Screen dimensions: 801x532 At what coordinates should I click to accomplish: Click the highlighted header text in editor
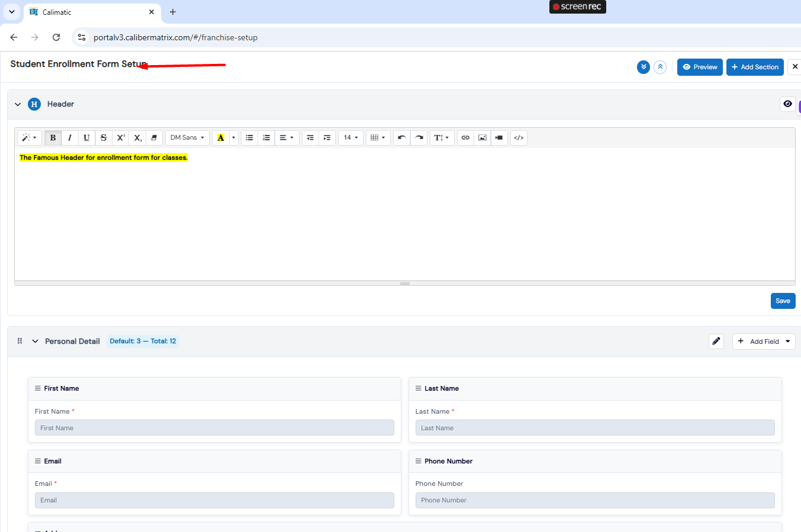[104, 157]
